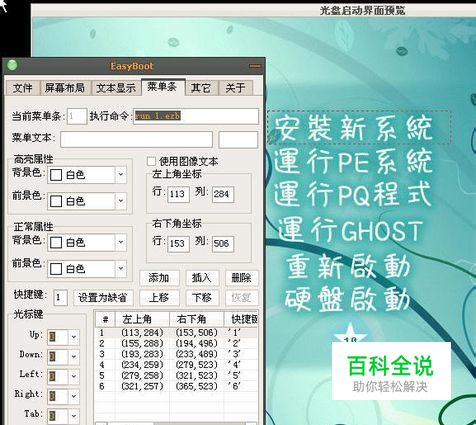The width and height of the screenshot is (476, 425).
Task: Switch to the 文件 tab
Action: tap(23, 88)
